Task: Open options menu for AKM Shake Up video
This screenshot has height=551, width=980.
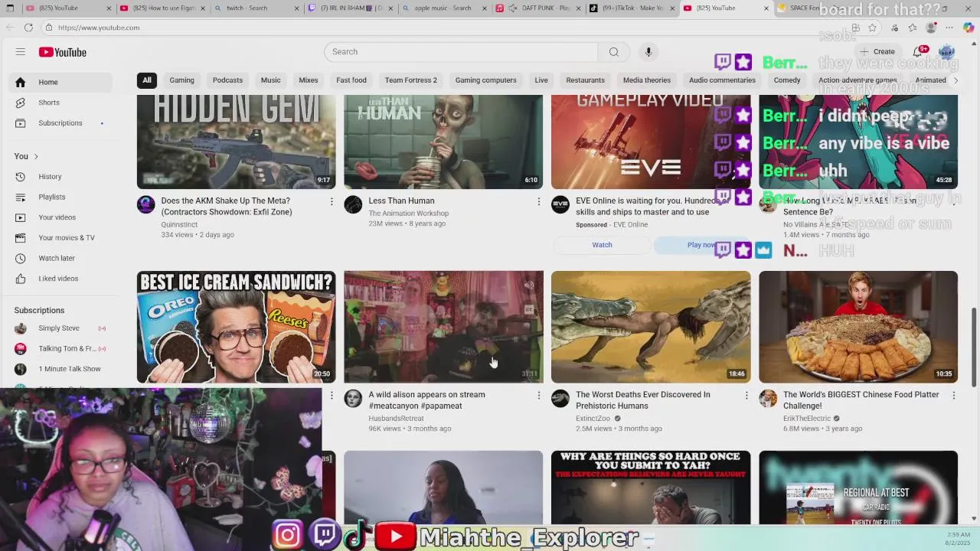Action: 331,201
